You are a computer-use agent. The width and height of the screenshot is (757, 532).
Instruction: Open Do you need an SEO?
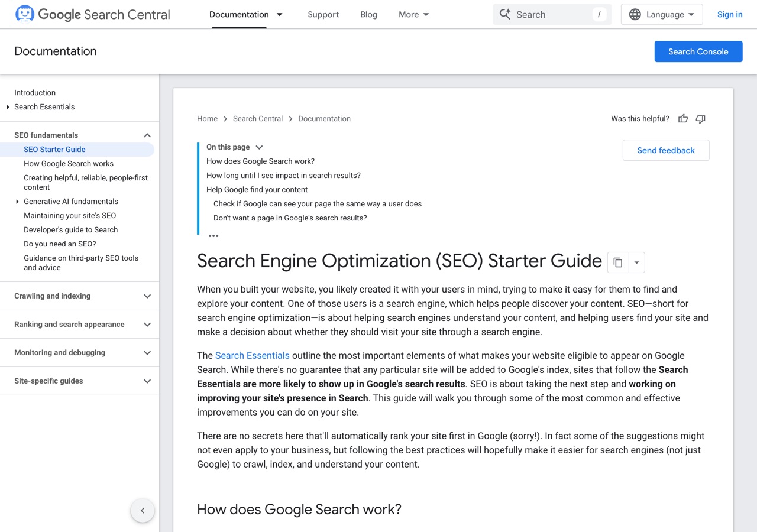60,244
